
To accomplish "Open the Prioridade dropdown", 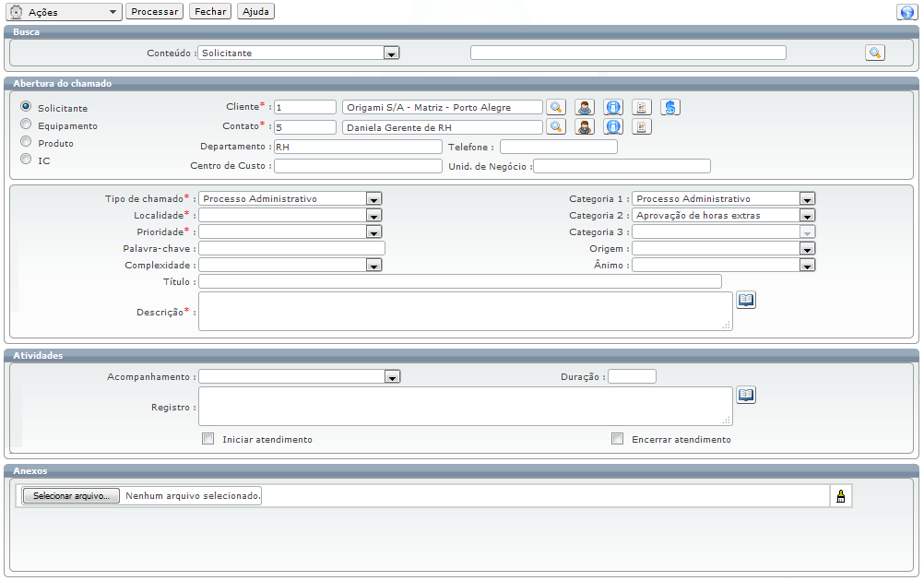I will pos(373,231).
